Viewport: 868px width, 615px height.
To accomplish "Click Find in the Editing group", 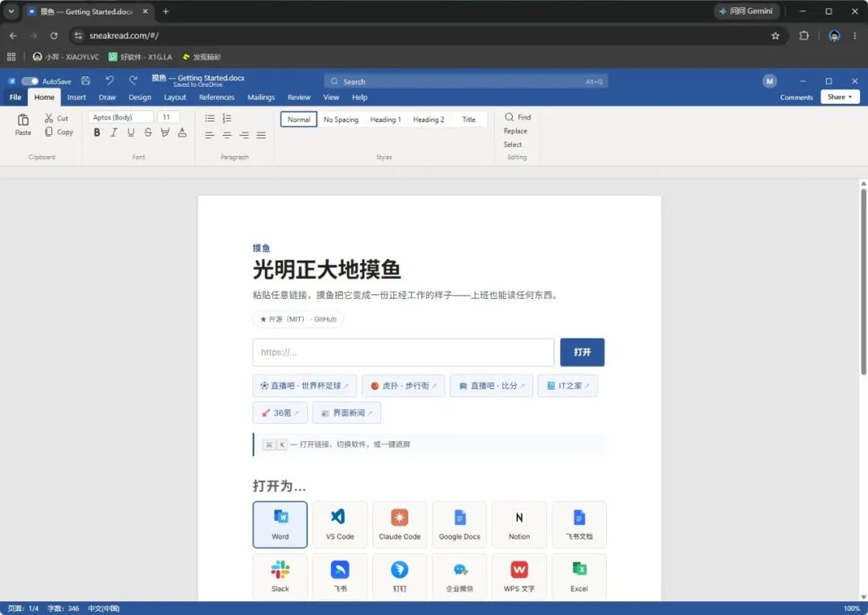I will [x=518, y=117].
